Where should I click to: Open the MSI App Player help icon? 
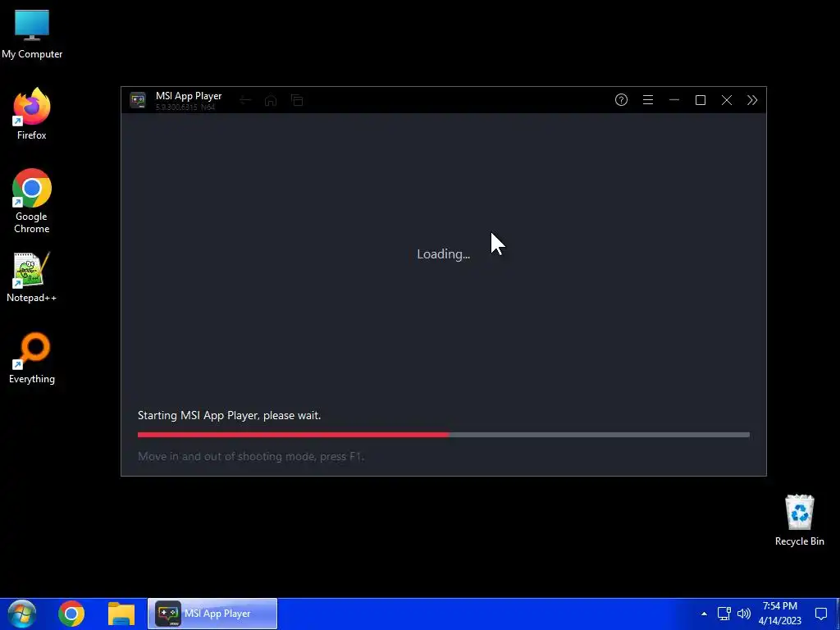(621, 99)
